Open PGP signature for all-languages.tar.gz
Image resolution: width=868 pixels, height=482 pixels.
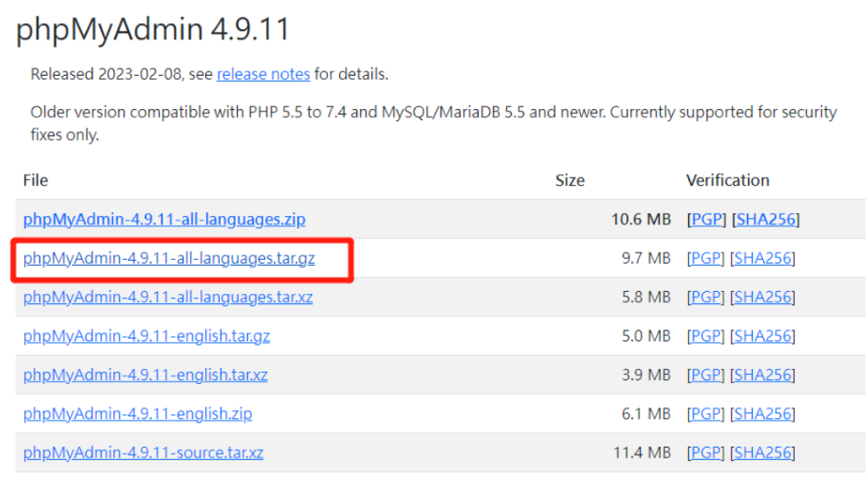(705, 258)
